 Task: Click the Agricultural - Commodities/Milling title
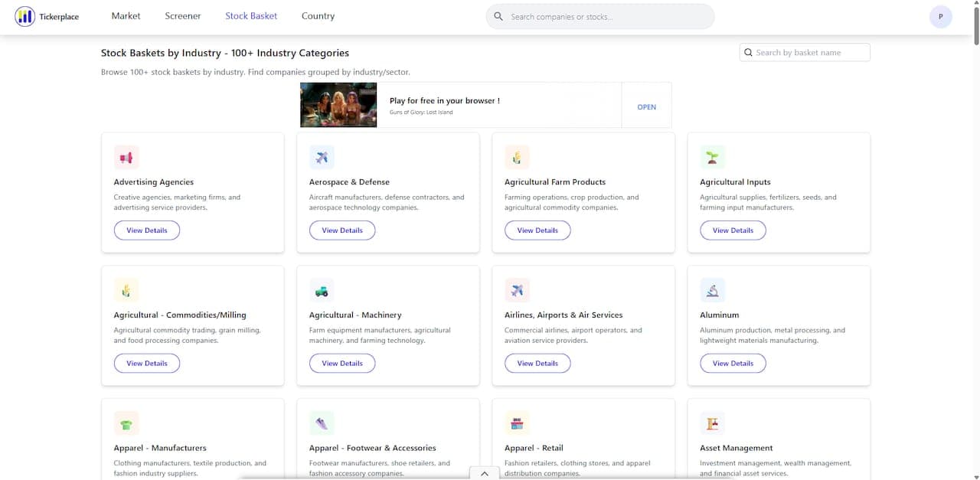click(x=180, y=315)
